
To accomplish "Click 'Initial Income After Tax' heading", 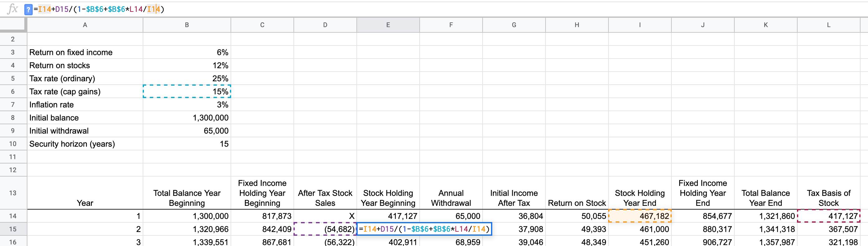I will (514, 193).
